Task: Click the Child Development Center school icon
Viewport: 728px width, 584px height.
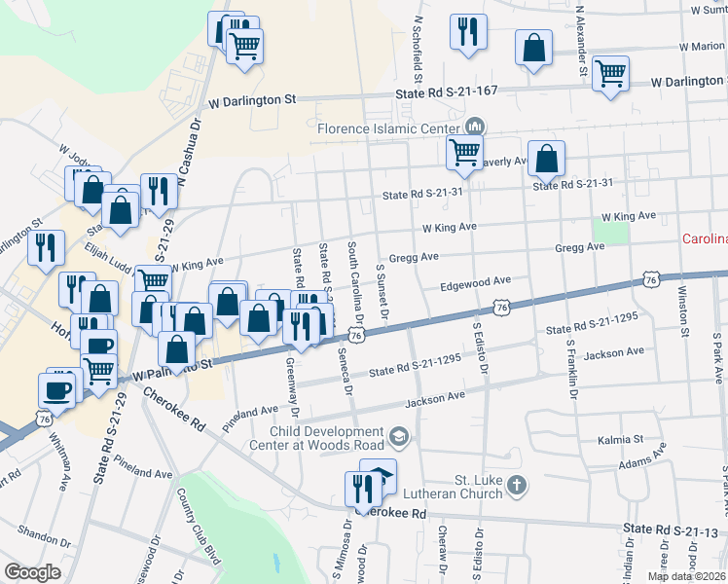Action: click(x=399, y=438)
